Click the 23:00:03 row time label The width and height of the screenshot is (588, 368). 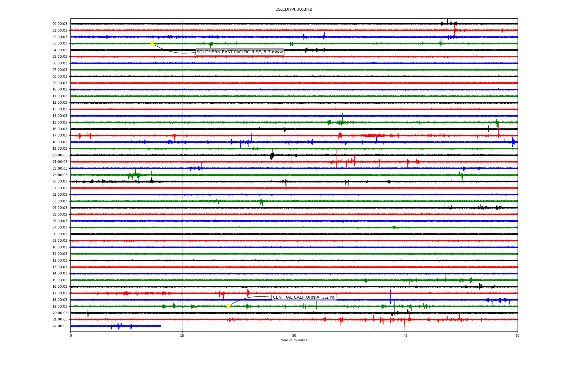click(x=60, y=175)
